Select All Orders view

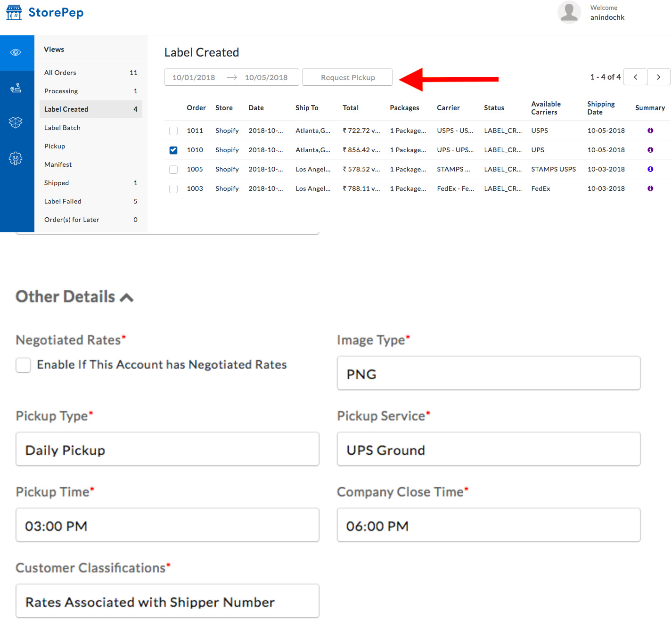click(x=91, y=73)
